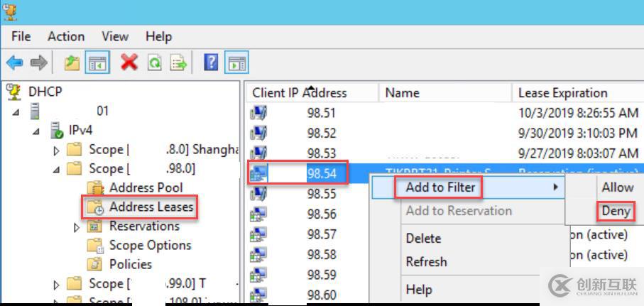Expand the Scope 99.0 node
The image size is (644, 306).
click(x=57, y=285)
